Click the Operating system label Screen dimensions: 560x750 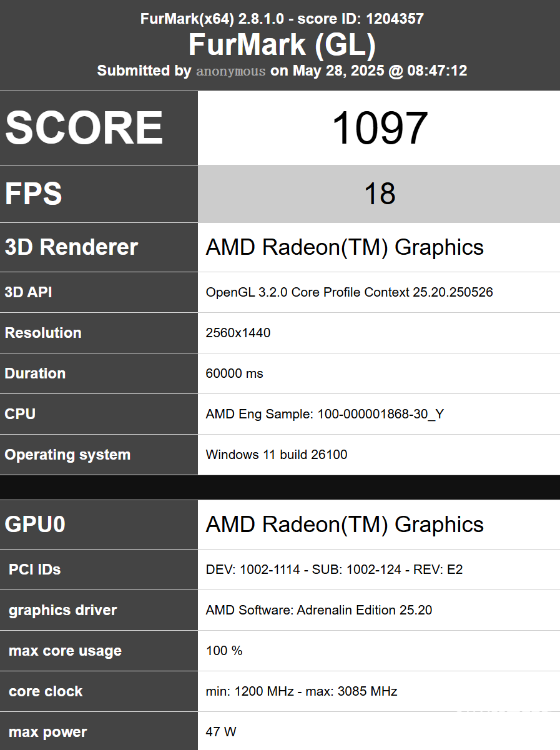tap(67, 455)
